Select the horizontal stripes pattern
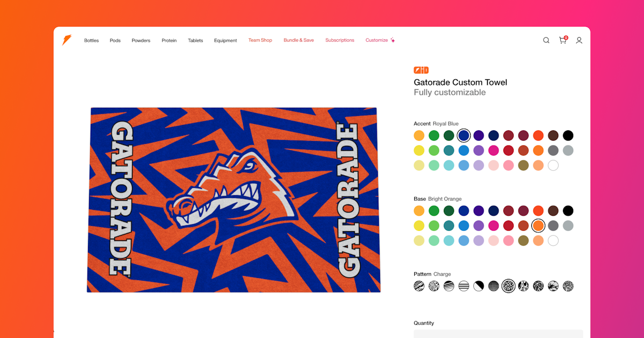The height and width of the screenshot is (338, 644). (464, 286)
